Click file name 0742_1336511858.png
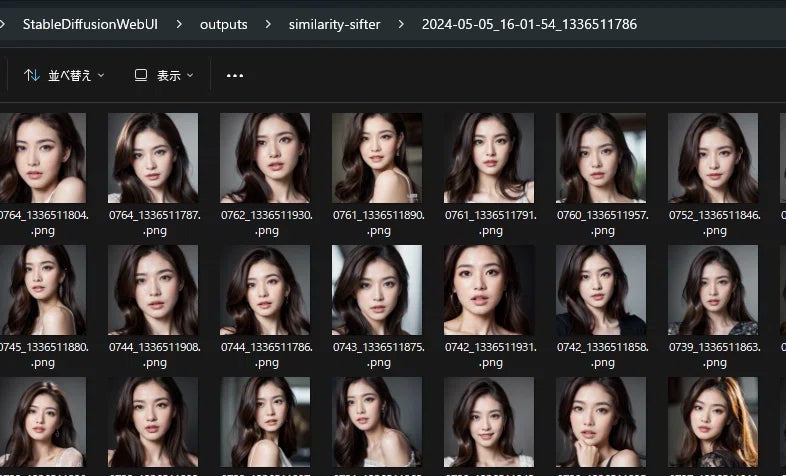This screenshot has width=786, height=476. 603,355
